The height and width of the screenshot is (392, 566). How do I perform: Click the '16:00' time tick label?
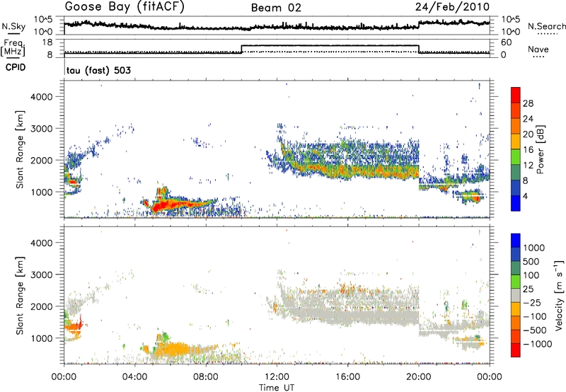tap(347, 377)
